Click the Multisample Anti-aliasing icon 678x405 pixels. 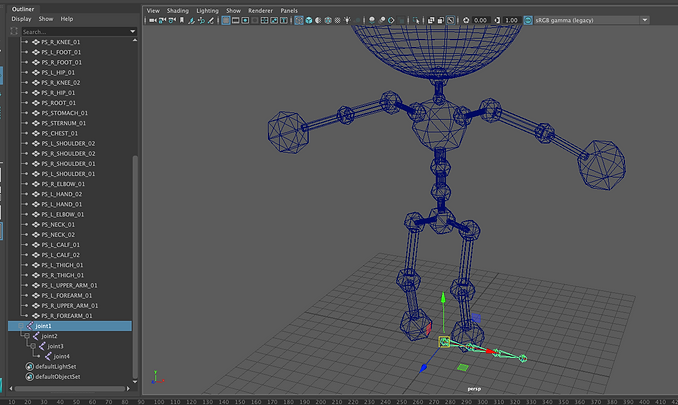[391, 20]
